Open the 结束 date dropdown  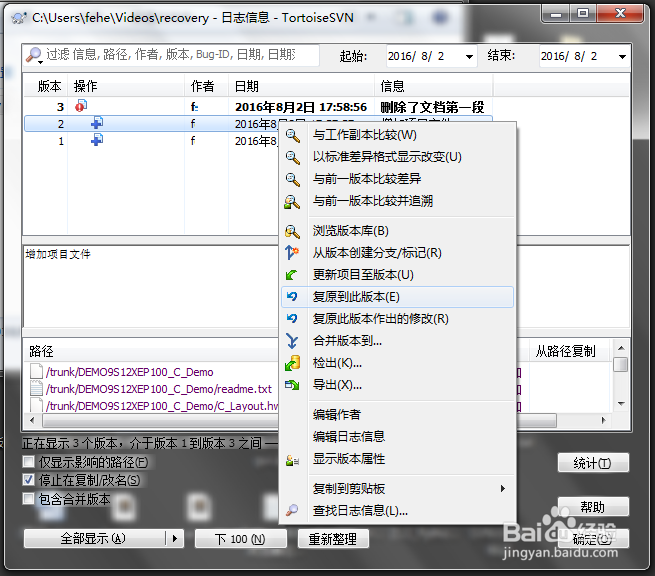coord(622,57)
